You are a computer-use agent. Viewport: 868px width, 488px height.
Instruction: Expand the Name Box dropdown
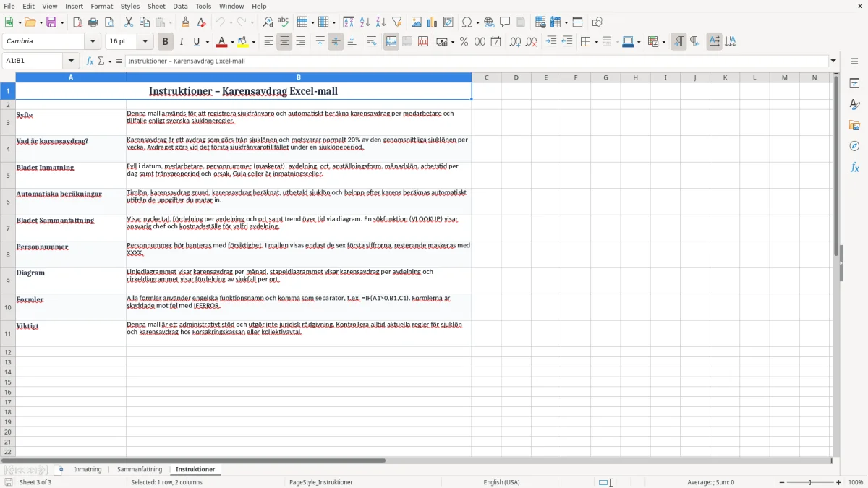point(71,61)
